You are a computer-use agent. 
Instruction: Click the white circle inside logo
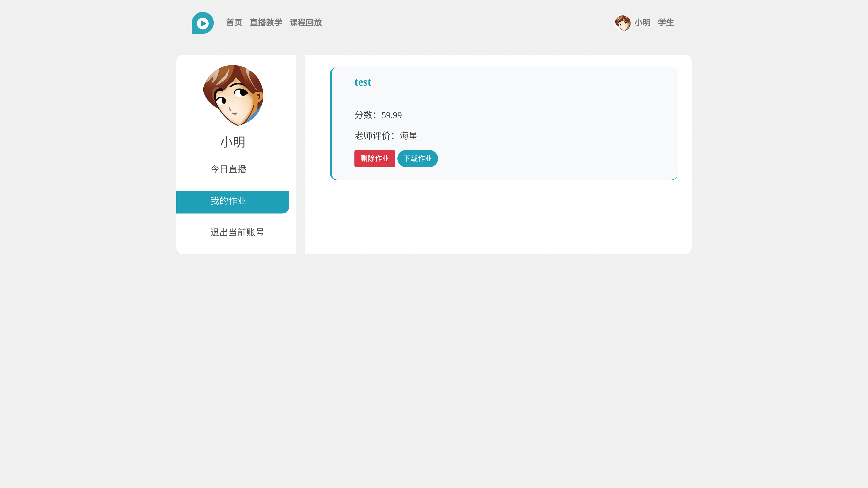(203, 23)
